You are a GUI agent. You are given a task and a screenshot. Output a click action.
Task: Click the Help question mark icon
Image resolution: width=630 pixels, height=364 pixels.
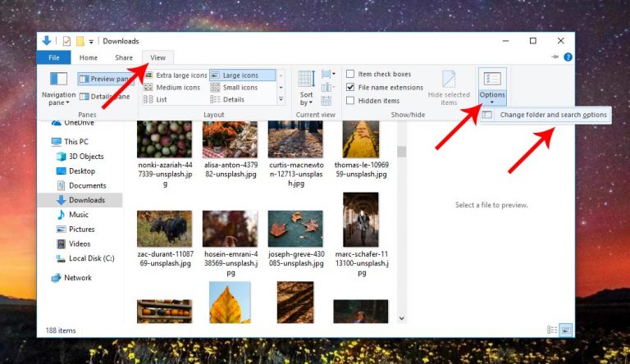(x=568, y=57)
